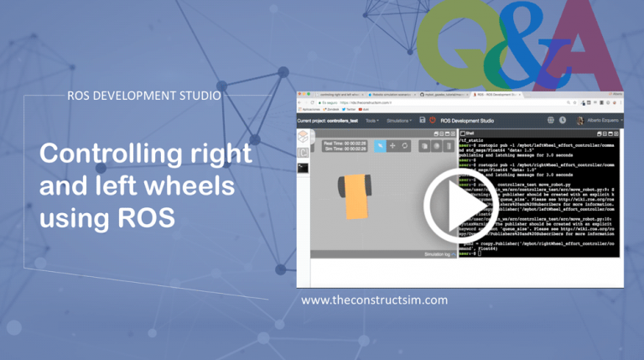Select the translate mode tool
This screenshot has width=644, height=360.
pyautogui.click(x=392, y=146)
